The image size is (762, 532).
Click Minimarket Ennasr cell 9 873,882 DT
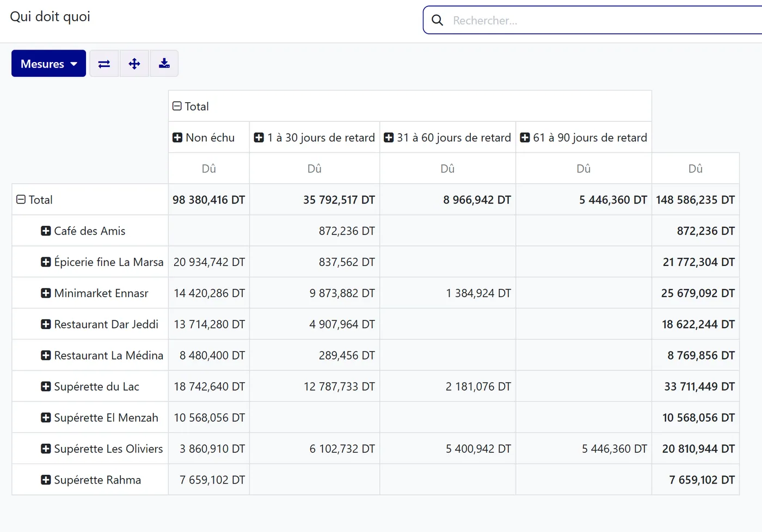pos(315,293)
